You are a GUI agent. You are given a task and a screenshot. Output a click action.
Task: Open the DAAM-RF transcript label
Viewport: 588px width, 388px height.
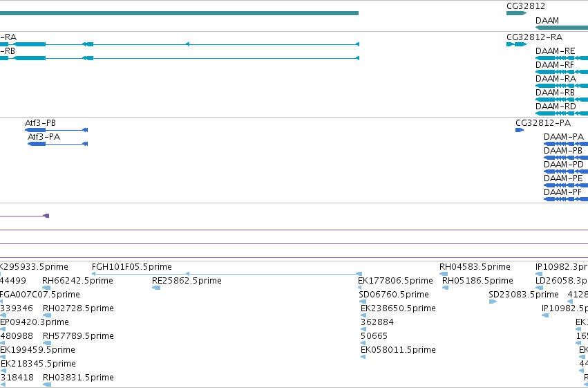[555, 64]
